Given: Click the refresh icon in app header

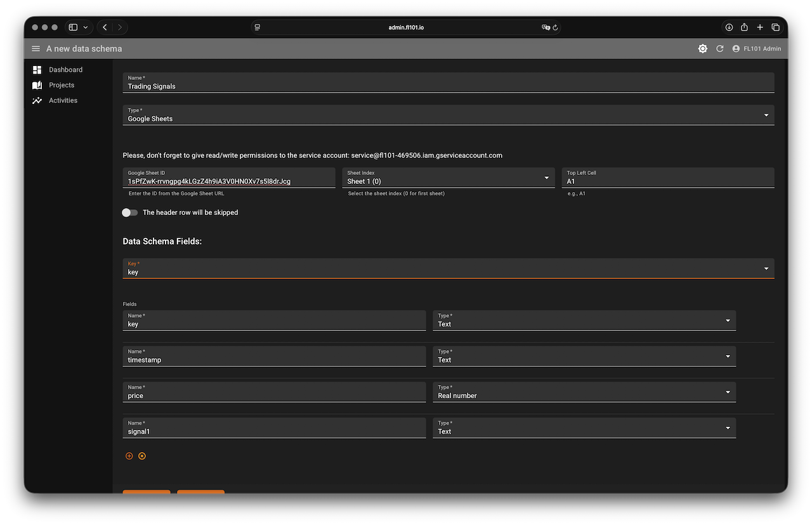Looking at the screenshot, I should click(719, 49).
